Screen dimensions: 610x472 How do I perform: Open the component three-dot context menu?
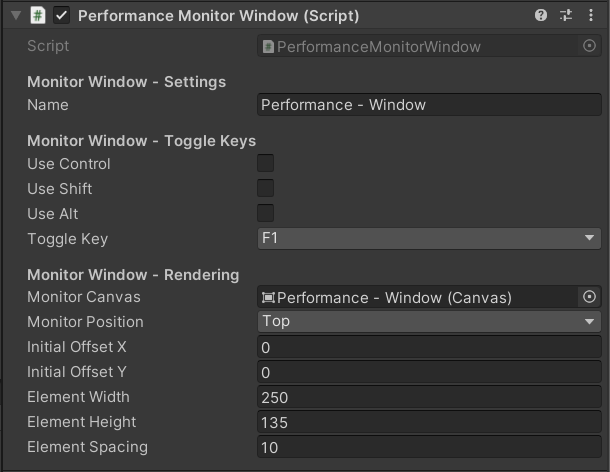591,16
